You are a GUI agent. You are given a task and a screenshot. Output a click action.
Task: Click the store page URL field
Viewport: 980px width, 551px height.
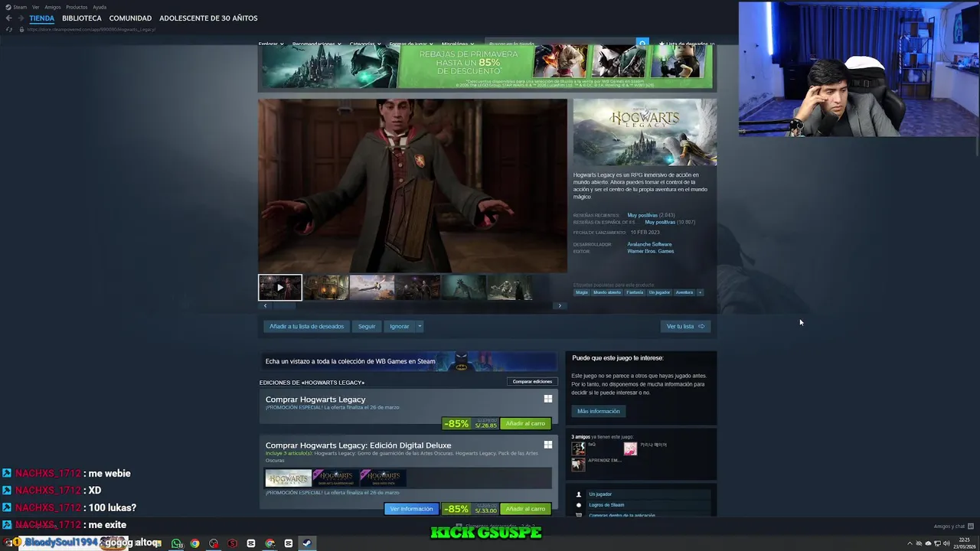pos(92,30)
